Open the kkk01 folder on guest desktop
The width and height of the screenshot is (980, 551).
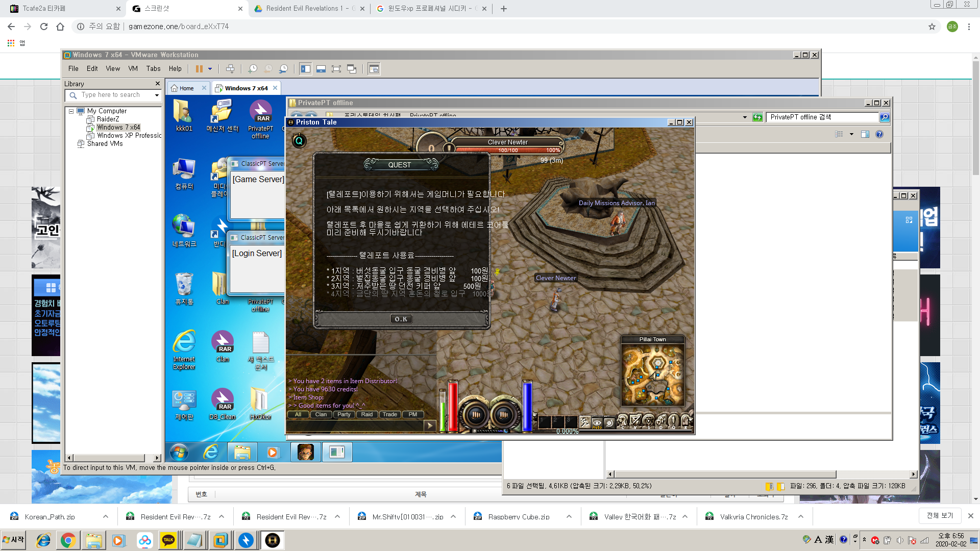184,116
